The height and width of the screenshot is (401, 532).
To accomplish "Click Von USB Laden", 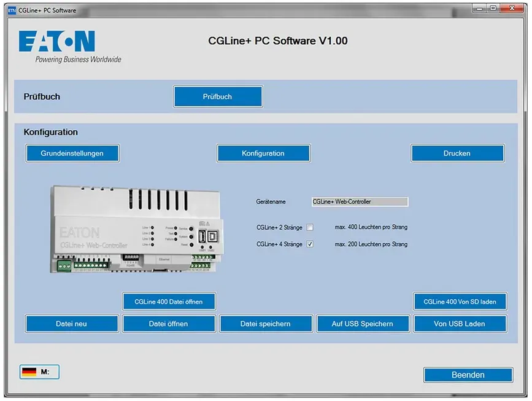I will 460,324.
